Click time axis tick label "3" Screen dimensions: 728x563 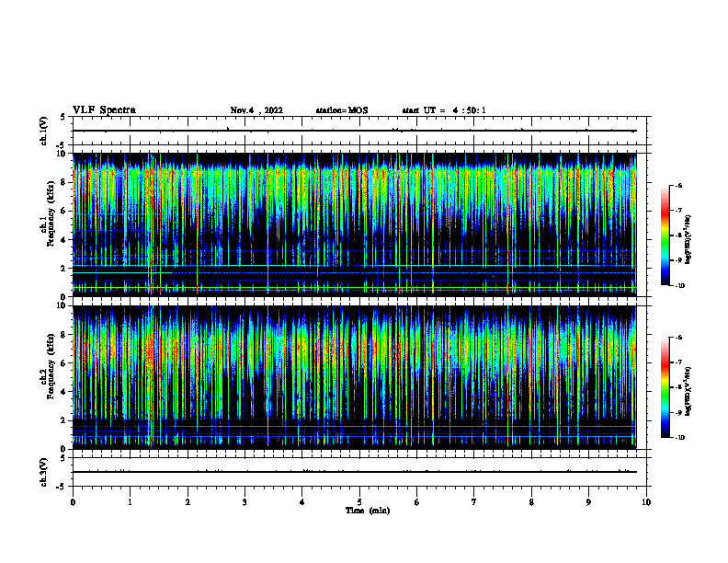click(245, 502)
